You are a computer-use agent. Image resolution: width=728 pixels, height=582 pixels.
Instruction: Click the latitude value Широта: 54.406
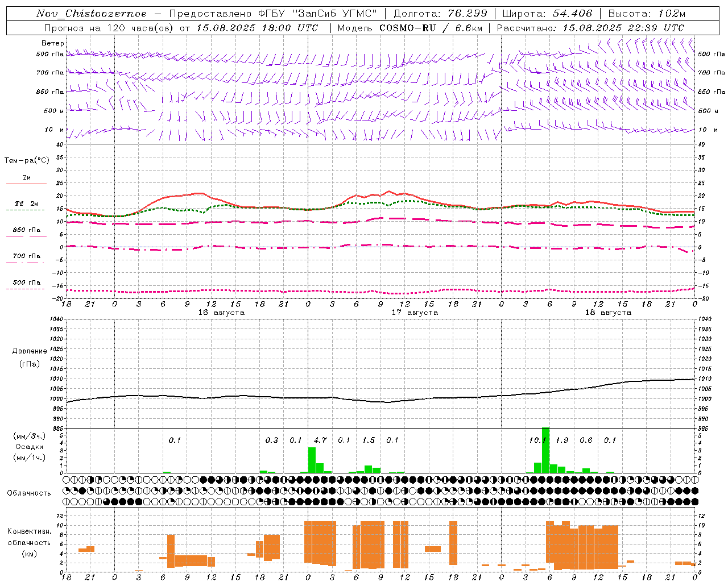547,14
